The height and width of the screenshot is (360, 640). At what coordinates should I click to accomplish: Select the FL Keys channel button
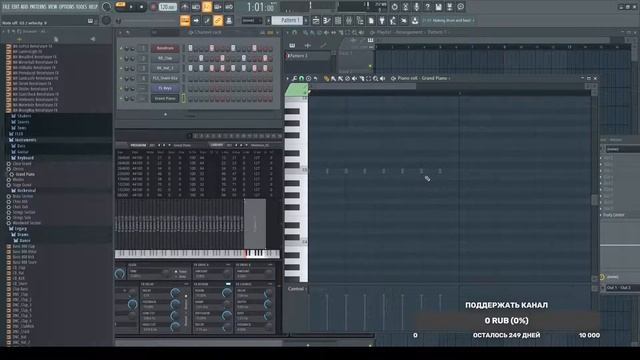click(165, 88)
